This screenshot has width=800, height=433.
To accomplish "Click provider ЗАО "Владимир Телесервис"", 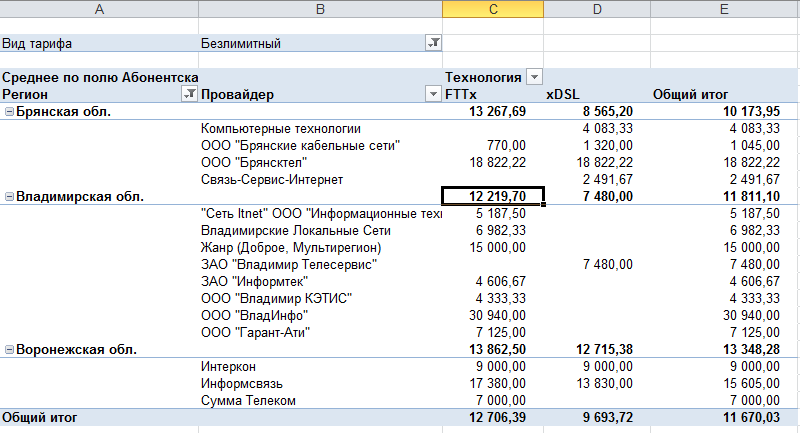I will (289, 265).
